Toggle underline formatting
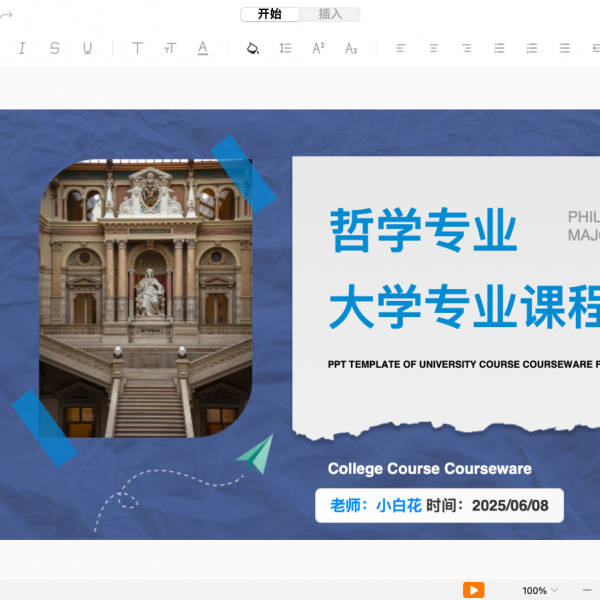 (x=87, y=48)
